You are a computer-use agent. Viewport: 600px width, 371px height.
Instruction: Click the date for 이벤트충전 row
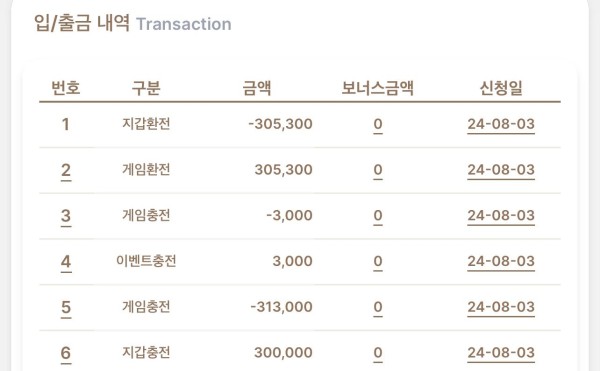pos(501,262)
